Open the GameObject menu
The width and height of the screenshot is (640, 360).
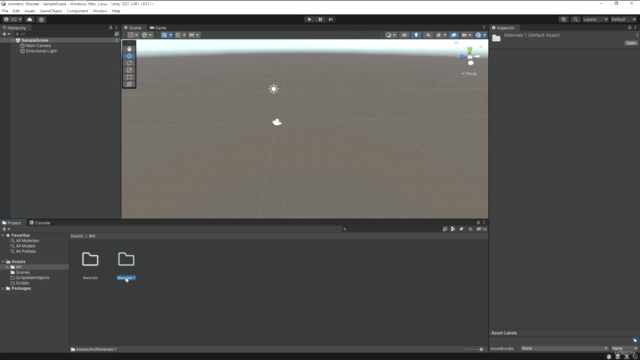pyautogui.click(x=51, y=11)
